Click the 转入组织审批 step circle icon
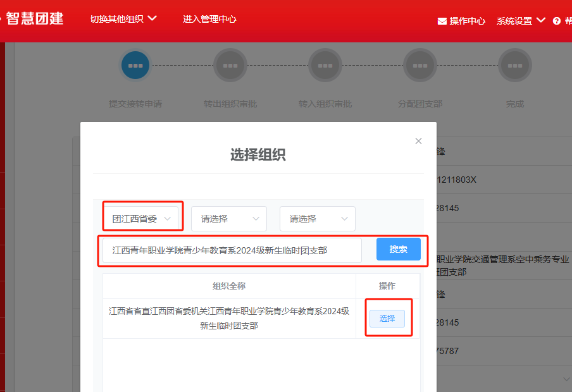572x392 pixels. coord(325,65)
